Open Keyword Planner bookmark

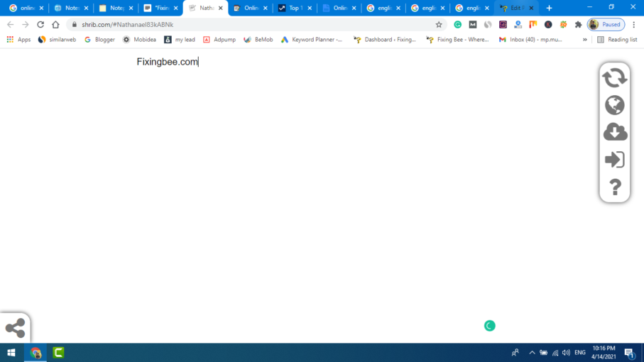tap(312, 40)
